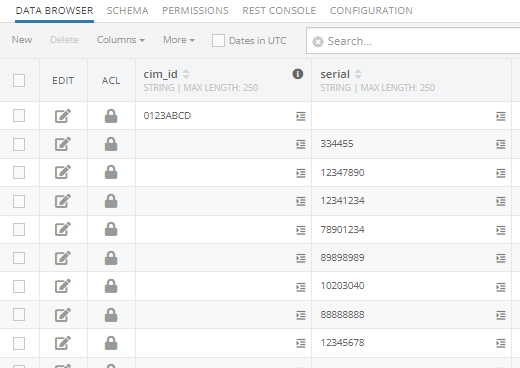Click the Delete button
520x368 pixels.
[64, 40]
